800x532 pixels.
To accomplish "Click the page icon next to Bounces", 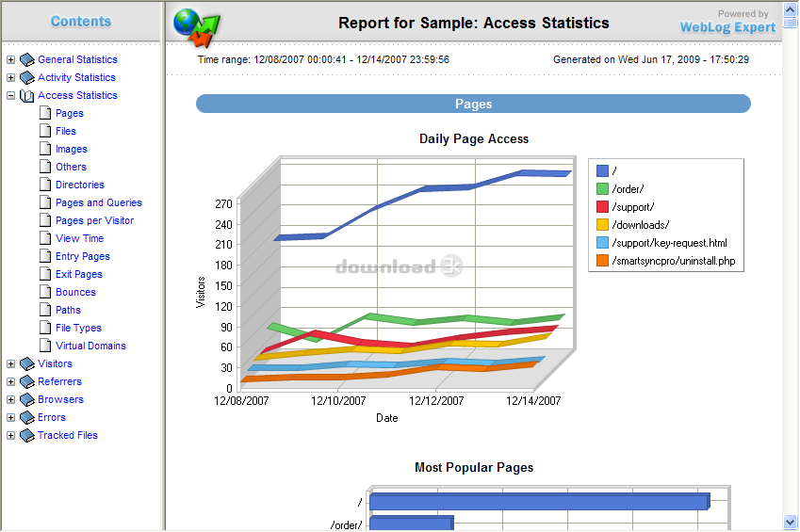I will pyautogui.click(x=45, y=293).
